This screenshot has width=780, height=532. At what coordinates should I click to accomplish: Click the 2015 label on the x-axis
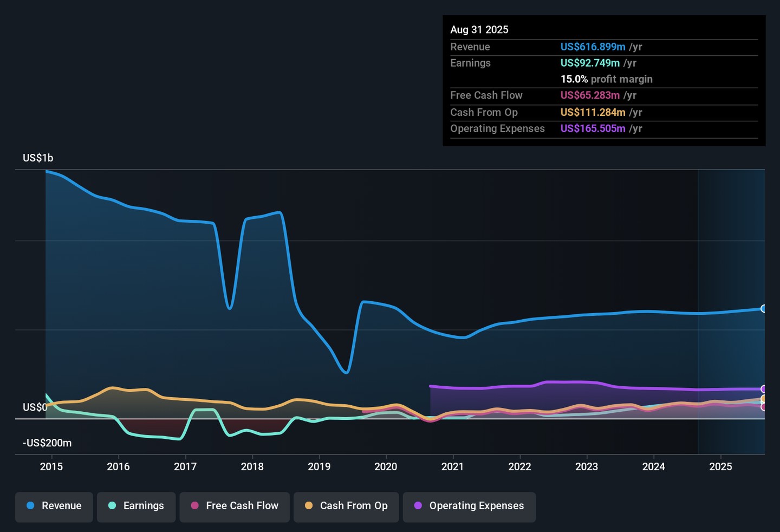pyautogui.click(x=51, y=467)
